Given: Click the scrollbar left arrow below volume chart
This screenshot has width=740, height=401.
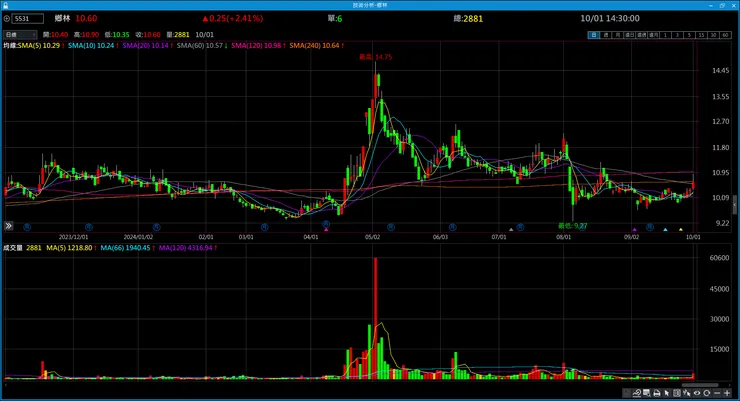Looking at the screenshot, I should 5,385.
